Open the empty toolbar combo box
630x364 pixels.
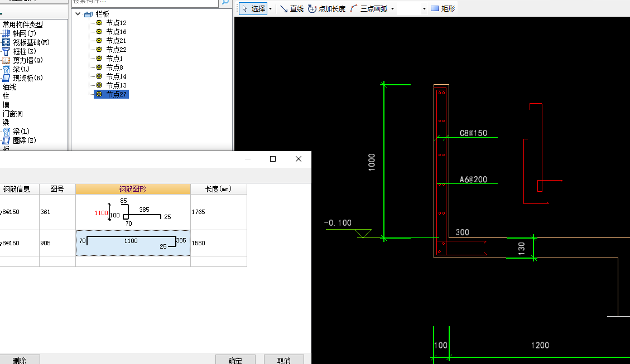click(412, 8)
